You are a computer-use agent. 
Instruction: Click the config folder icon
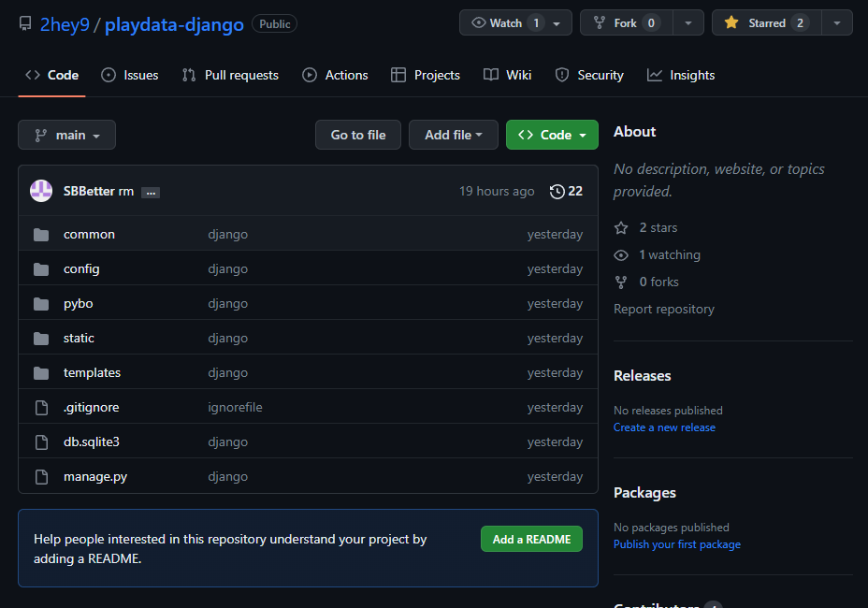[x=41, y=269]
